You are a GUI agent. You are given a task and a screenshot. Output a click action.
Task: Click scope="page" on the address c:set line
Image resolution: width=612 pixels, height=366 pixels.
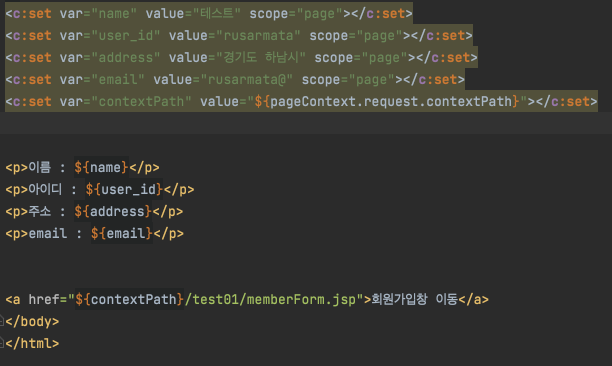361,57
